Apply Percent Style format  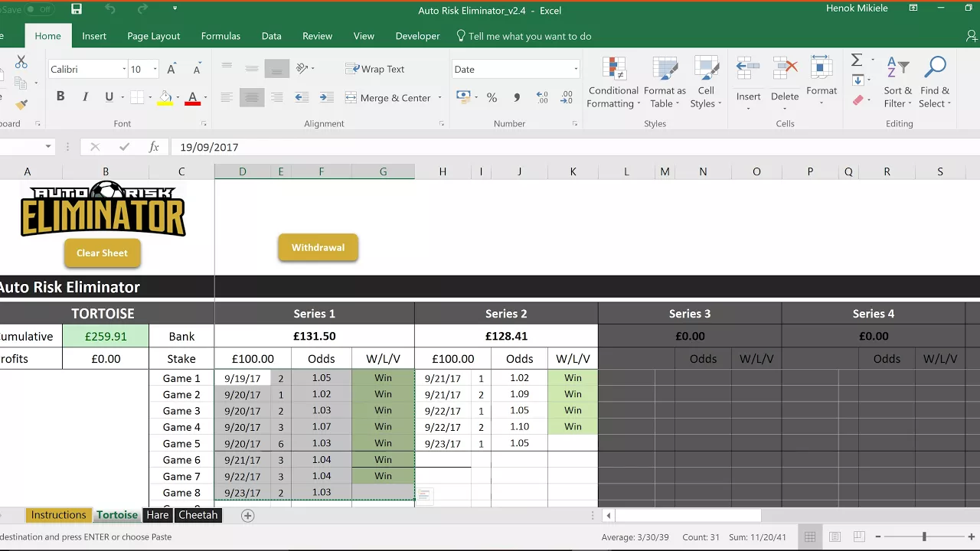492,97
